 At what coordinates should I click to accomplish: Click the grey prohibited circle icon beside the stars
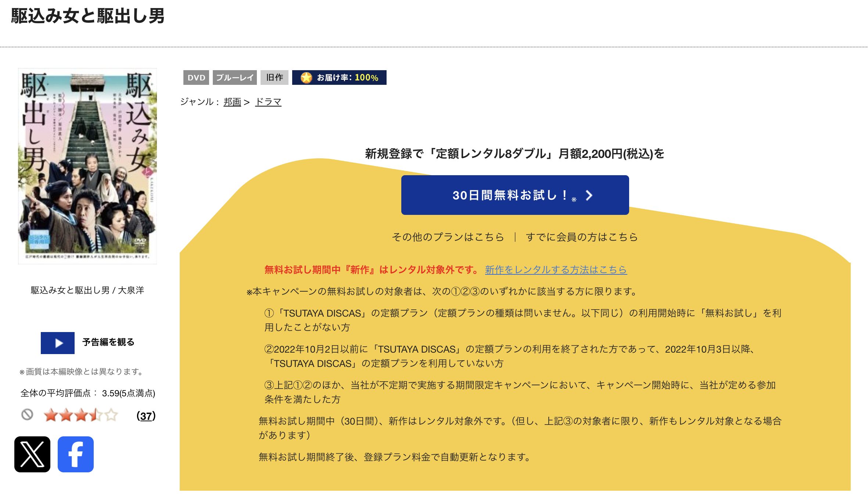point(27,415)
